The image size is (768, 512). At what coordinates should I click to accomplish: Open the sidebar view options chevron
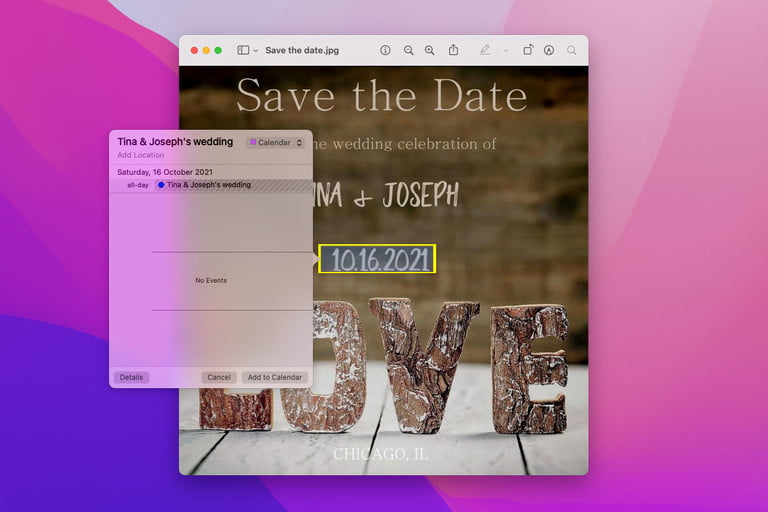tap(256, 50)
